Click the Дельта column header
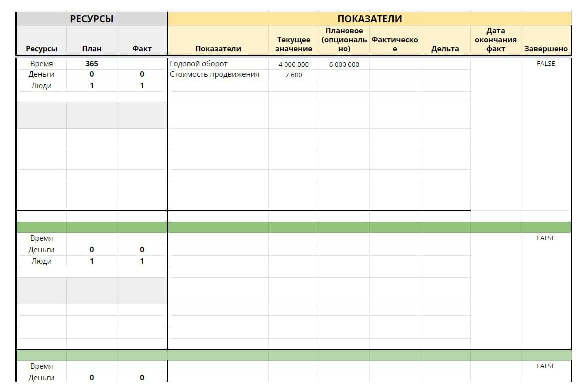 (445, 49)
